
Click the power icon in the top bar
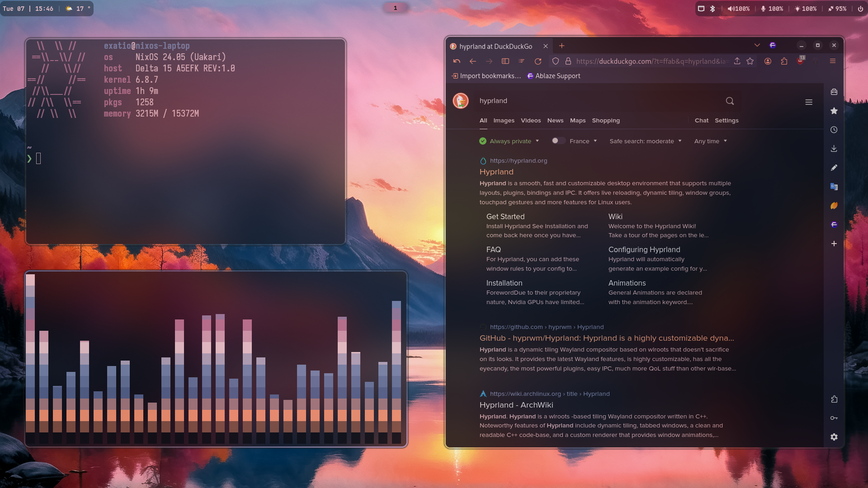[860, 9]
